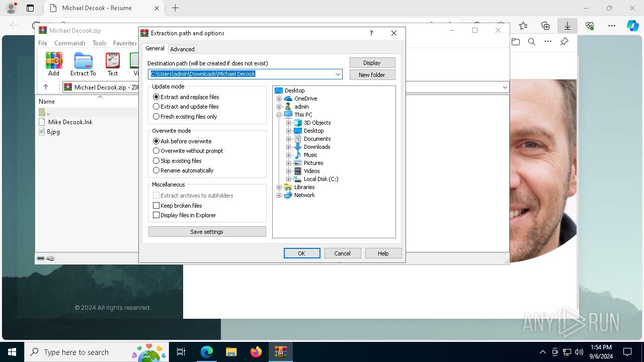This screenshot has width=644, height=362.
Task: Select Extract and replace files
Action: click(x=186, y=97)
